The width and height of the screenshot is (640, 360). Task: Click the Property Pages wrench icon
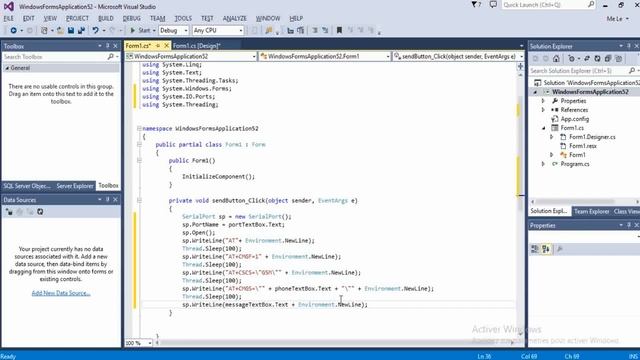(560, 249)
